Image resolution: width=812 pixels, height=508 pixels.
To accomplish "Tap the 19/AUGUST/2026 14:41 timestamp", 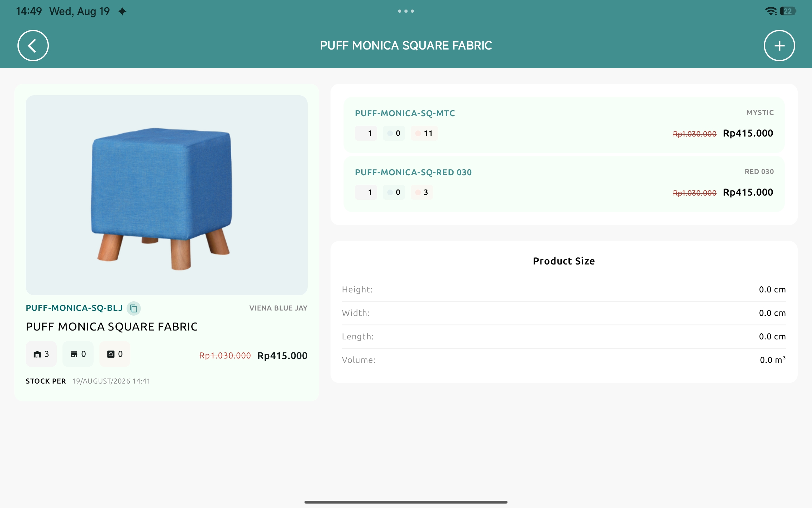I will click(111, 381).
